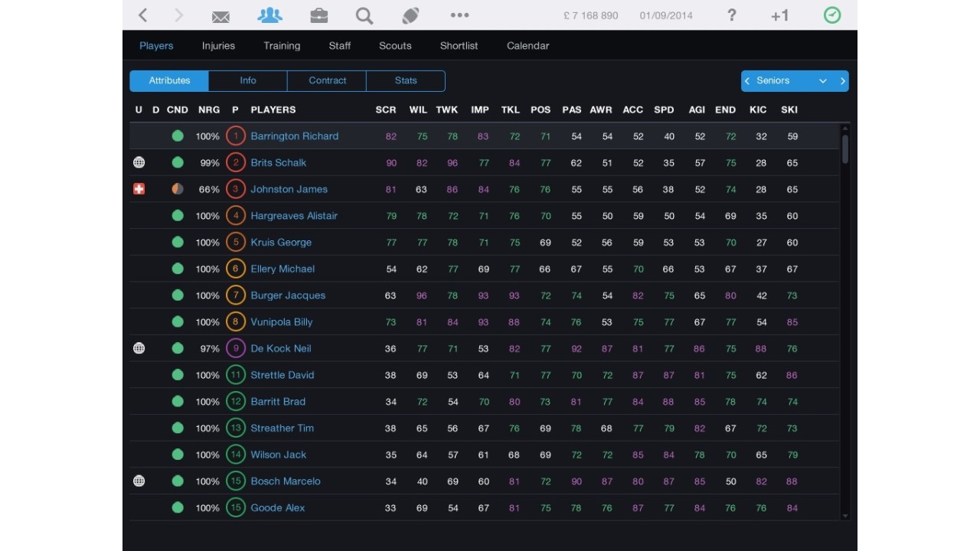This screenshot has width=980, height=551.
Task: Open player Vunipola Billy's profile
Action: point(281,322)
